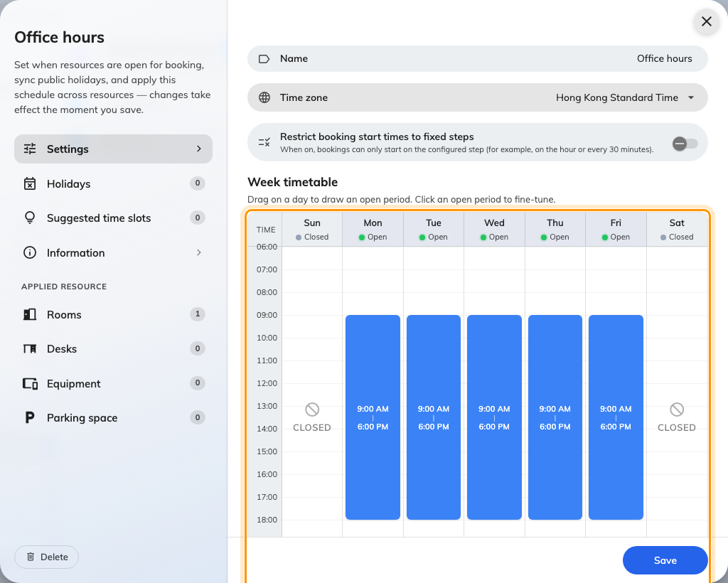This screenshot has width=728, height=583.
Task: Click the trash icon in Delete
Action: (x=31, y=557)
